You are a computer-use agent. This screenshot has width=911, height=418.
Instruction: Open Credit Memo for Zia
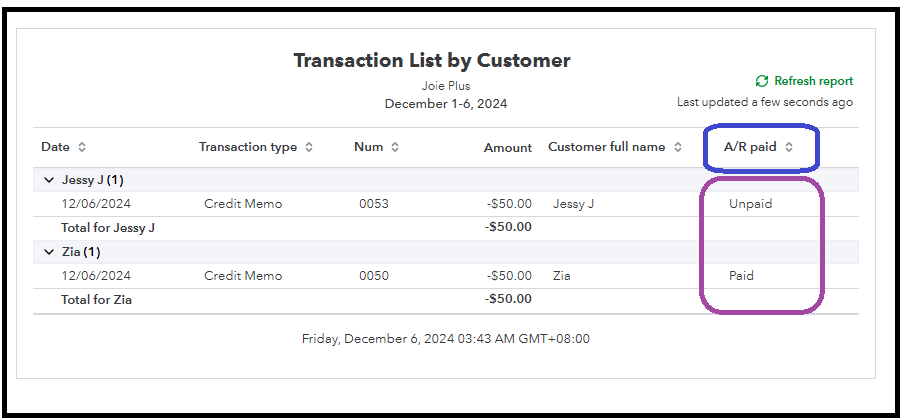243,276
